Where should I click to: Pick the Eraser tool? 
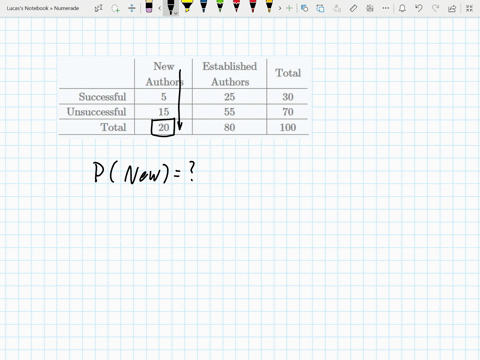(x=149, y=7)
